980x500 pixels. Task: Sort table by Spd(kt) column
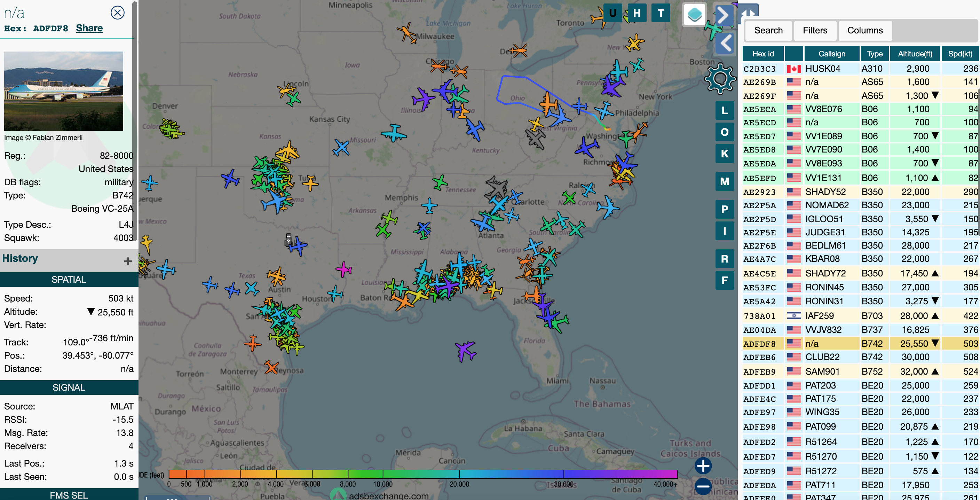point(960,54)
